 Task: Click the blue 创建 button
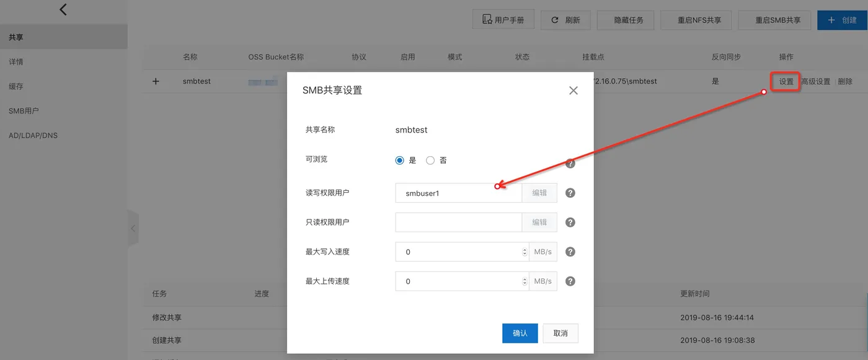coord(842,20)
